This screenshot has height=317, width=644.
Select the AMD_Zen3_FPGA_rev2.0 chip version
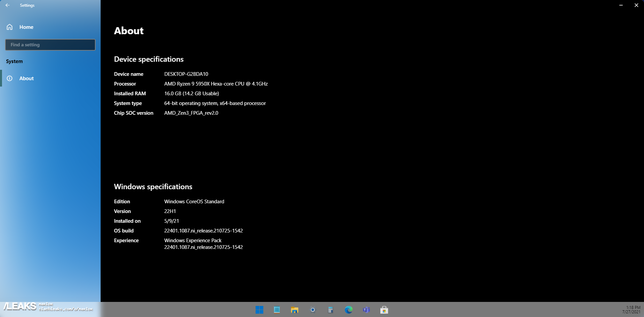pos(191,113)
